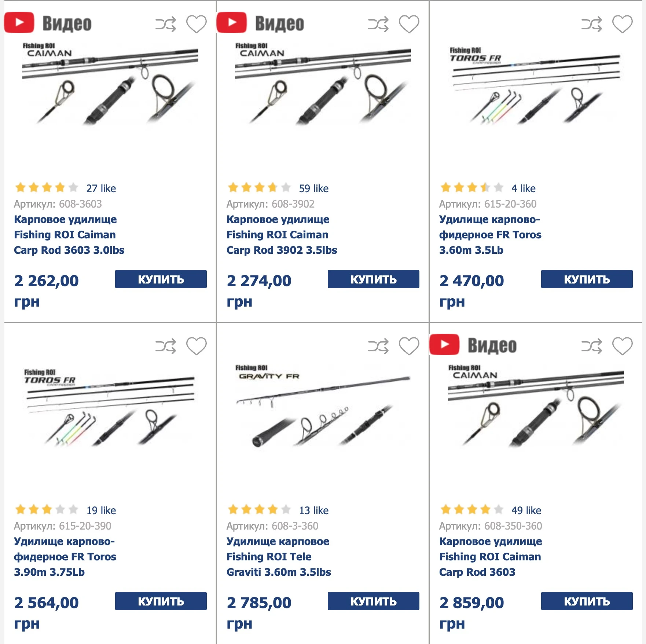Open Caiman Carp Rod 3902 3.5lbs link
Viewport: 646px width, 644px height.
281,235
